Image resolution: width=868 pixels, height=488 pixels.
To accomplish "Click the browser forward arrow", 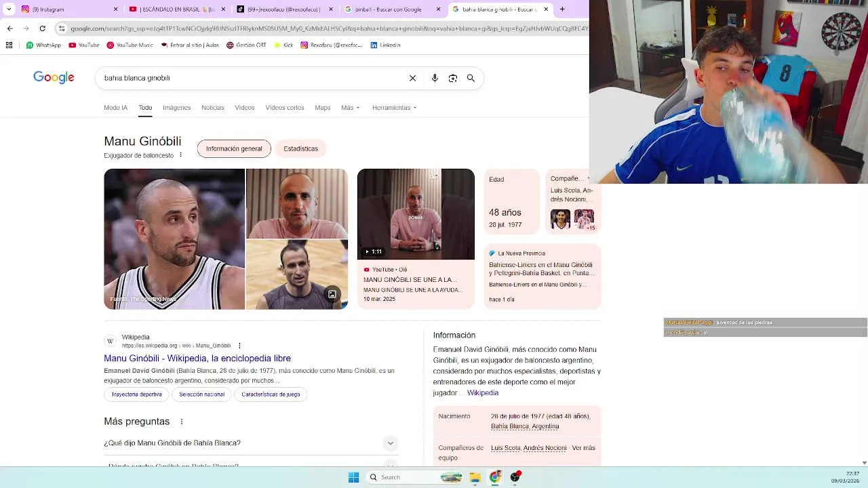I will [26, 28].
